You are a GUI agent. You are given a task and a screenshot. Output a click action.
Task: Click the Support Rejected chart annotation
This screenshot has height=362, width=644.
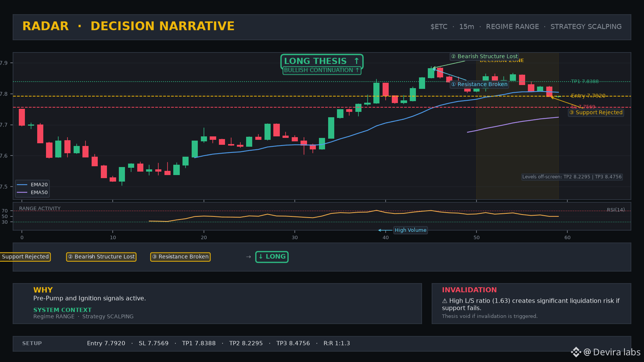[x=596, y=112]
